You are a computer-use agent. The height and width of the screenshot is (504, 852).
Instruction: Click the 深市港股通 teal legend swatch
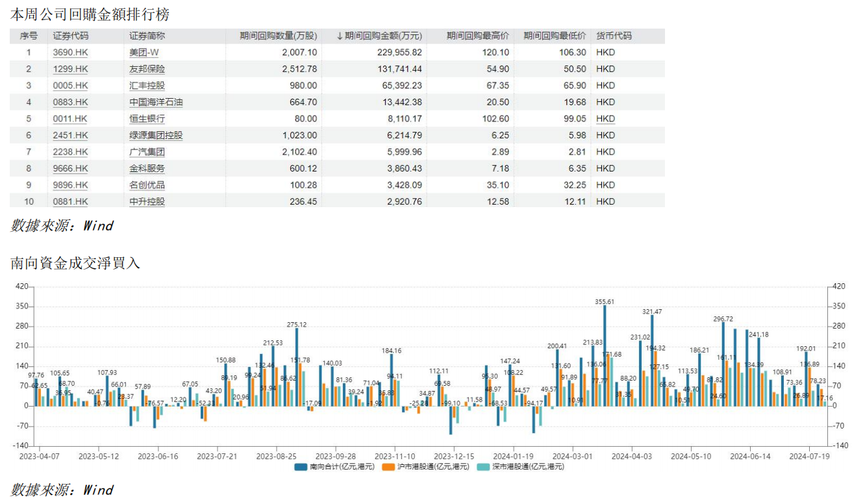click(484, 467)
